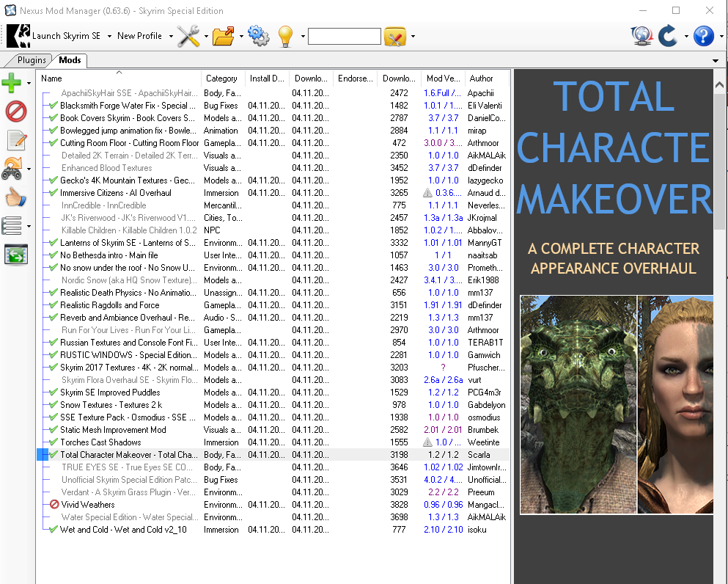
Task: Open the folders icon in toolbar
Action: click(x=224, y=36)
